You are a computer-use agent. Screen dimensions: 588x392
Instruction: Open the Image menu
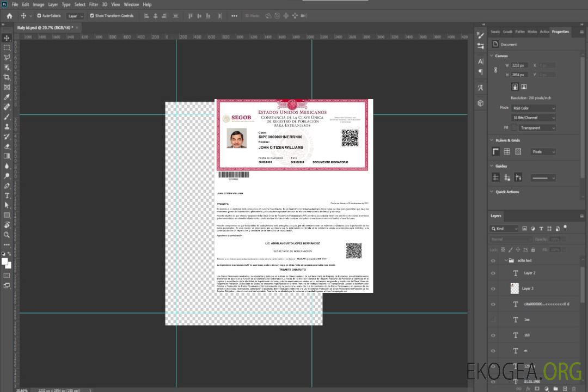pos(39,4)
